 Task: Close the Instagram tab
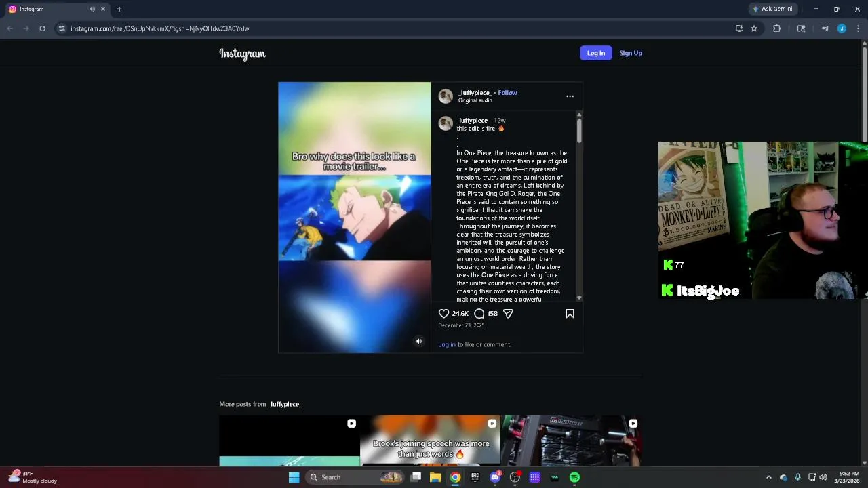pos(103,9)
